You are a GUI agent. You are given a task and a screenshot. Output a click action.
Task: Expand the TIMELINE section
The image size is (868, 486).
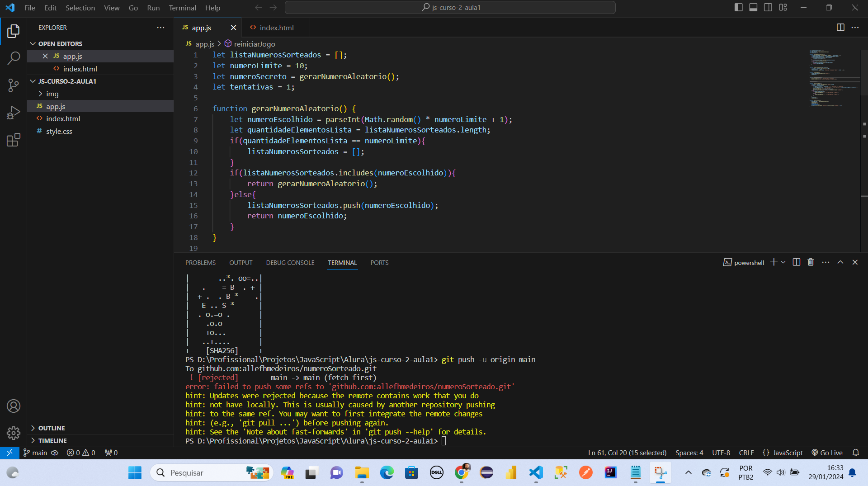pos(100,441)
